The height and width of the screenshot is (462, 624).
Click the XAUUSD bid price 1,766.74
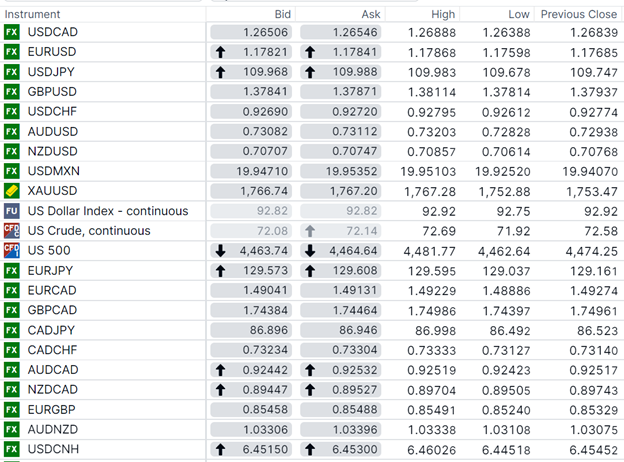coord(262,191)
